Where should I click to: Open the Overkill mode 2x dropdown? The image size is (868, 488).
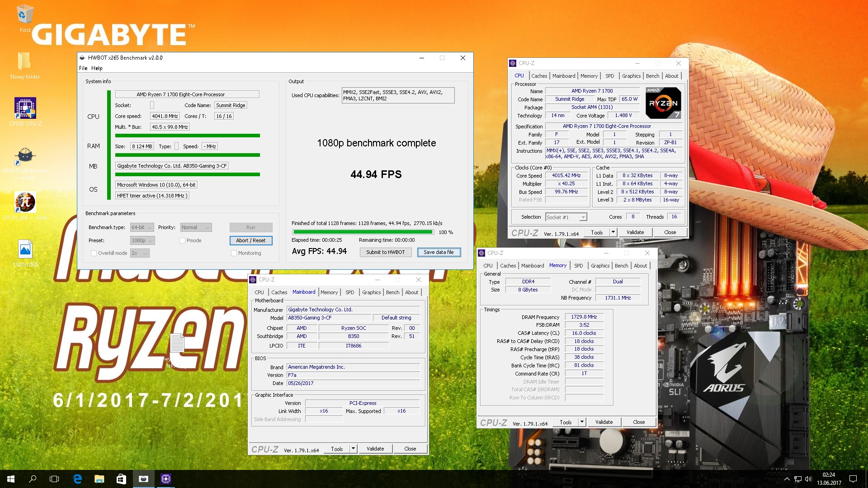(140, 253)
